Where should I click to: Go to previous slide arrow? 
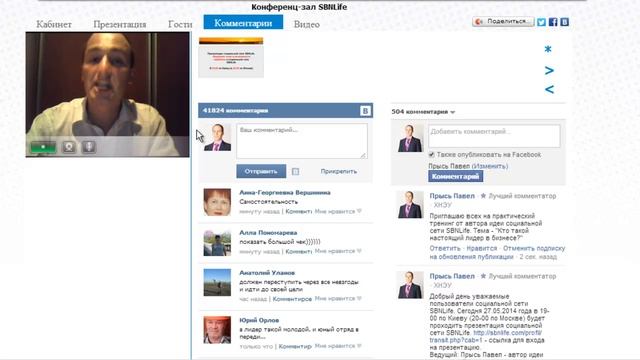tap(549, 89)
